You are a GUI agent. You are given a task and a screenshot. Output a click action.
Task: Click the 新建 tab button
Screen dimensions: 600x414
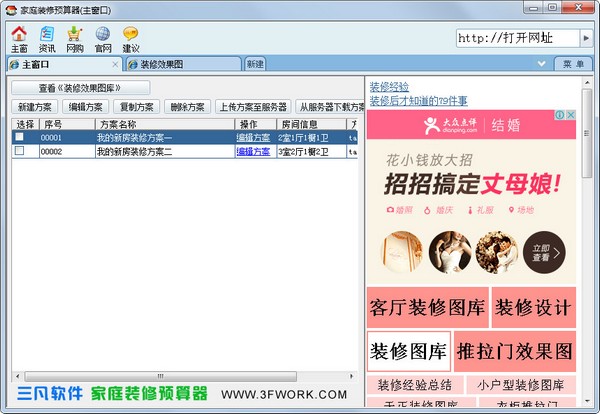click(x=255, y=64)
